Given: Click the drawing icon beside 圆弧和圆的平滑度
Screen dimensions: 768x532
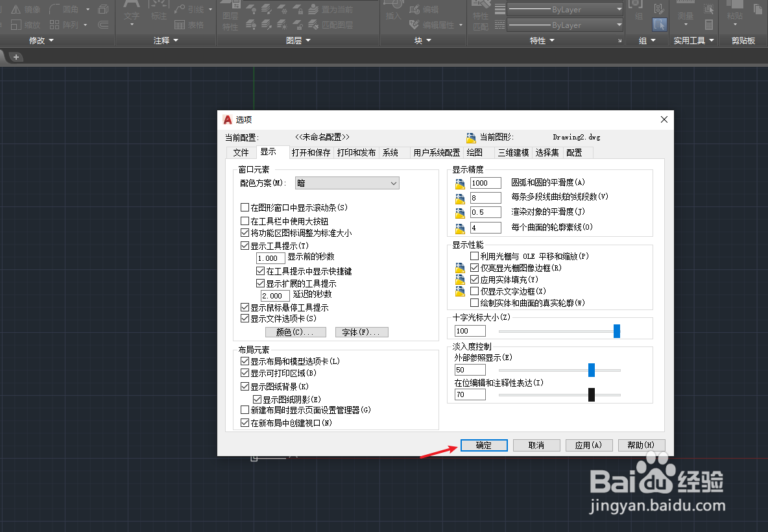Looking at the screenshot, I should click(x=460, y=184).
